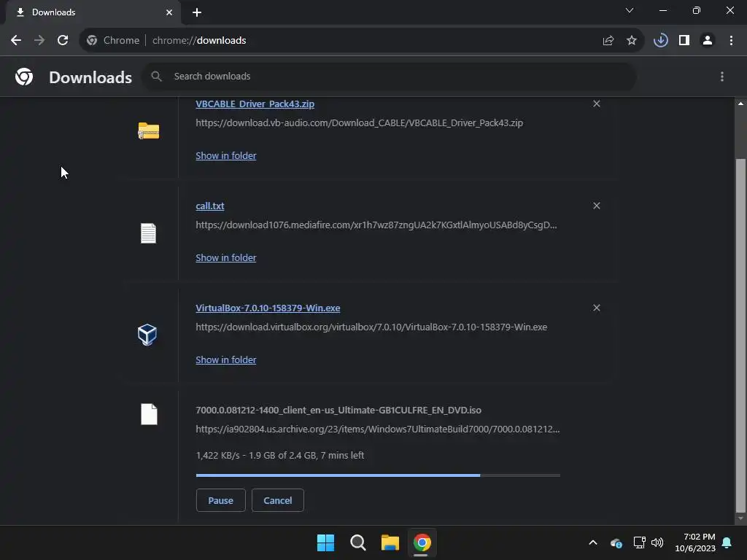
Task: Close the Downloads tab
Action: point(169,12)
